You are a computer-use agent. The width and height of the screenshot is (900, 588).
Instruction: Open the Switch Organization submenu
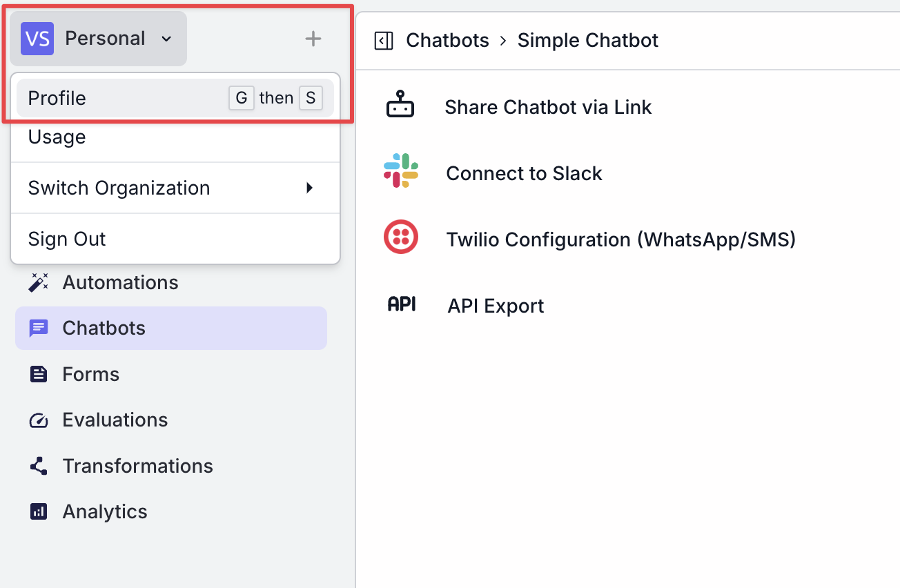119,188
